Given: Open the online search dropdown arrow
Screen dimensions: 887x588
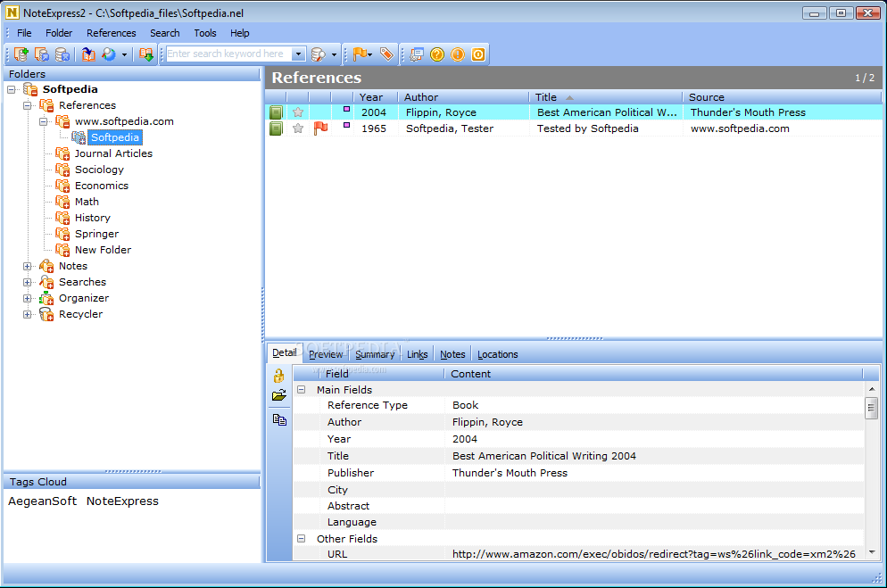Looking at the screenshot, I should pyautogui.click(x=124, y=54).
